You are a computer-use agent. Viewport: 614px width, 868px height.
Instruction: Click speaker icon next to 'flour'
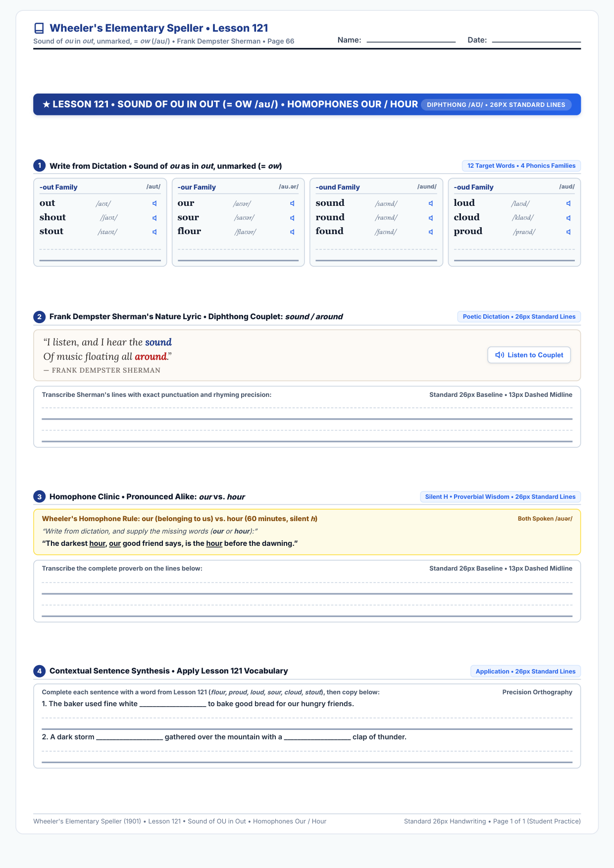[x=292, y=232]
